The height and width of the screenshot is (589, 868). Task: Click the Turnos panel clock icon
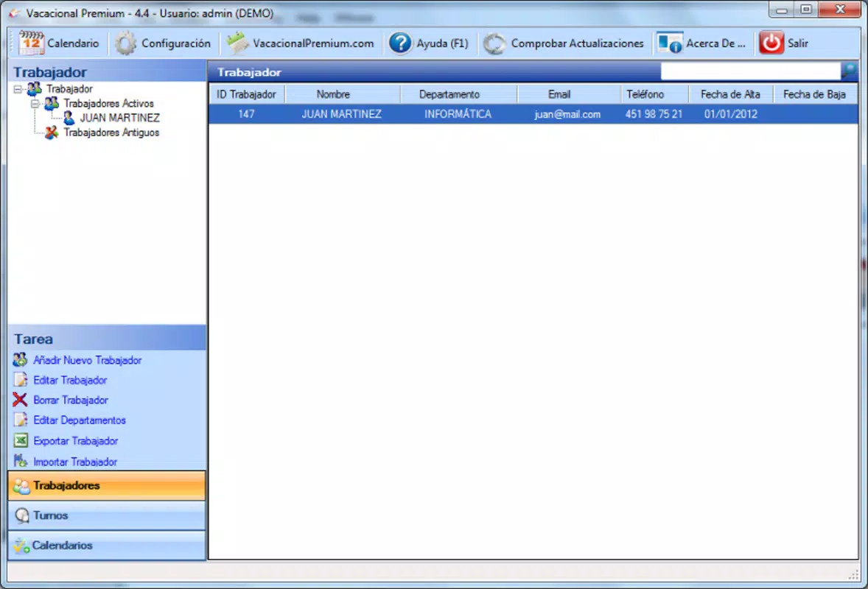(x=22, y=515)
